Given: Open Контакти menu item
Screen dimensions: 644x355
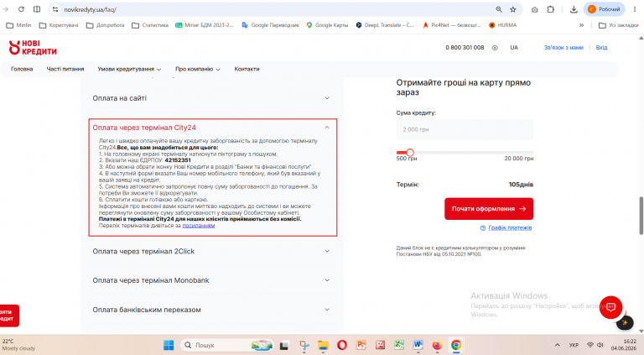Looking at the screenshot, I should pos(247,69).
